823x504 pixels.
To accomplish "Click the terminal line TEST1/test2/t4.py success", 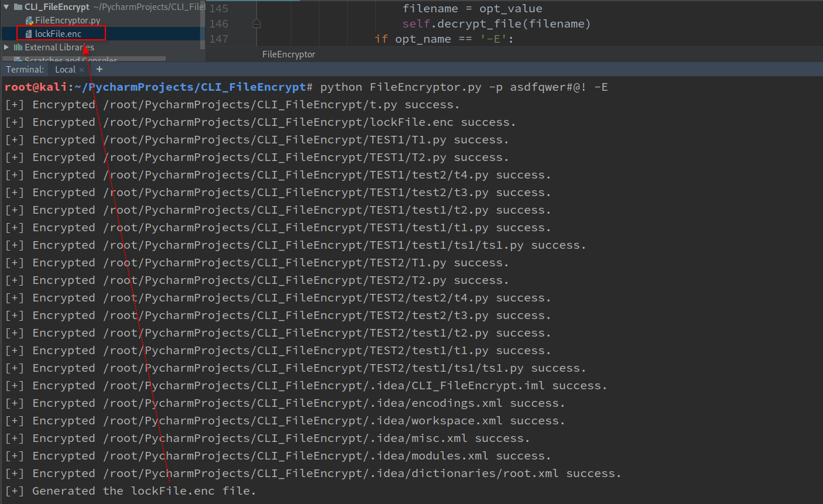I will point(278,175).
